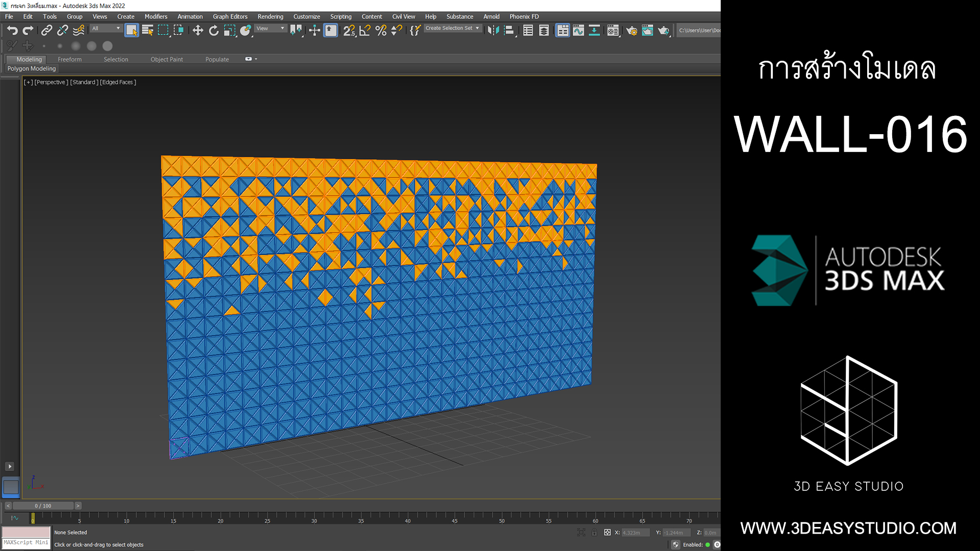Viewport: 980px width, 551px height.
Task: Click the Select Object arrow tool
Action: (131, 31)
